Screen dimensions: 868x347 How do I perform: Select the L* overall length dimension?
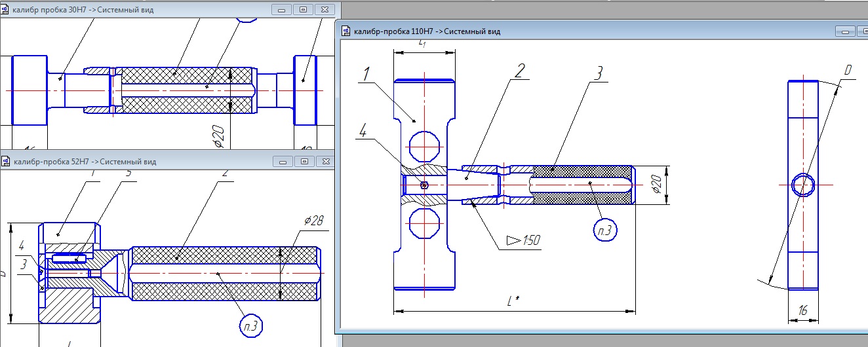(x=513, y=301)
